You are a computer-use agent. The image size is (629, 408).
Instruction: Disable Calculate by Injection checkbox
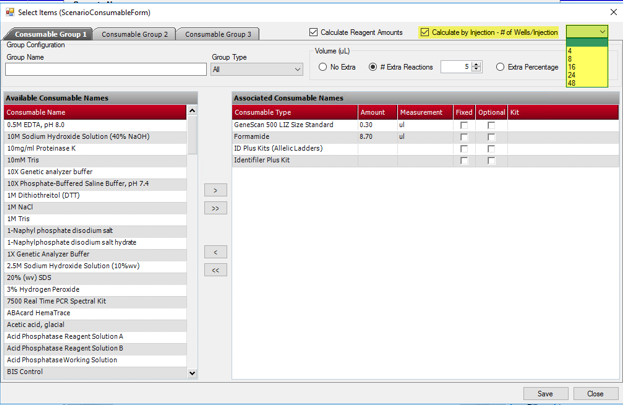(425, 33)
